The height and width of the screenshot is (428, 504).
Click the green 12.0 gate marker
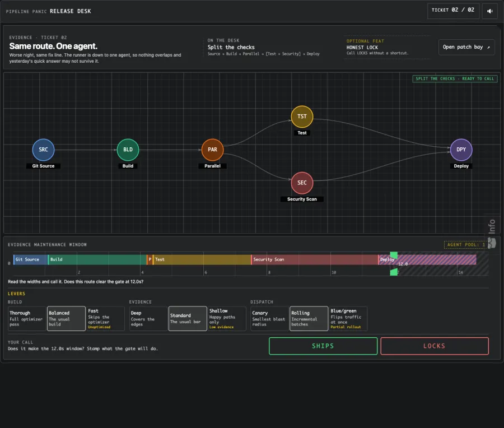click(x=394, y=264)
